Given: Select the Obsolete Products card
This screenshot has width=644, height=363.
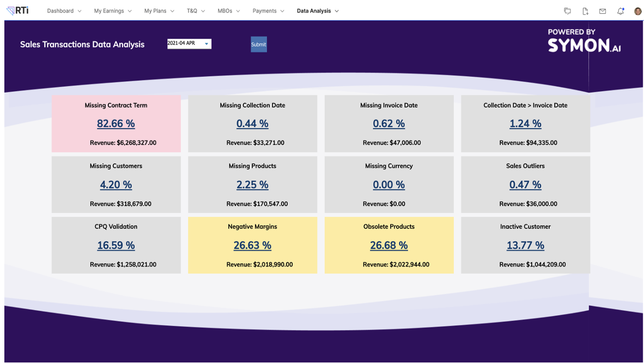Looking at the screenshot, I should pos(388,245).
